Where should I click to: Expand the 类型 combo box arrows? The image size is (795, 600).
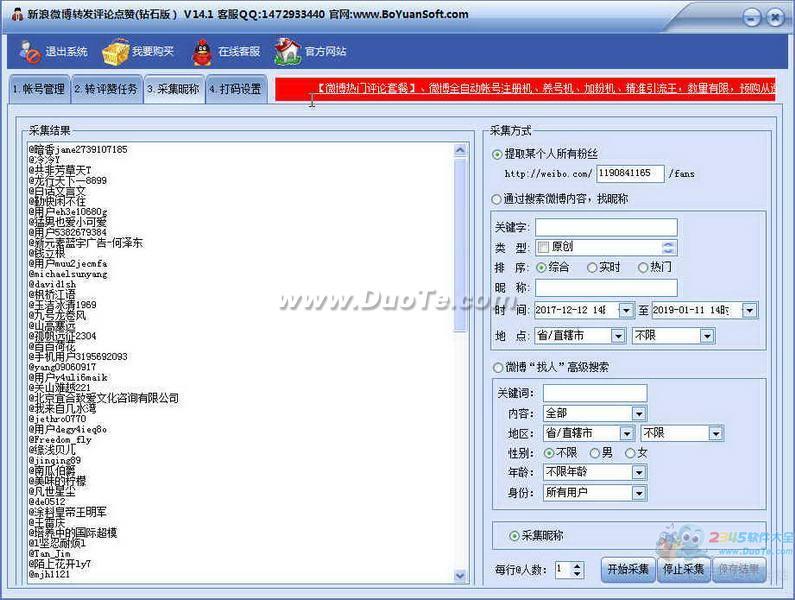click(x=668, y=248)
